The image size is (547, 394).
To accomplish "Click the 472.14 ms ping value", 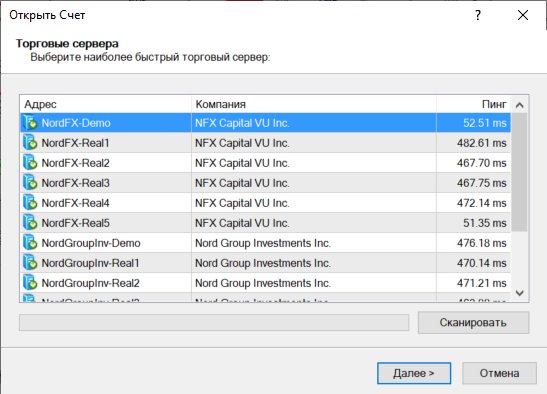I will point(482,203).
